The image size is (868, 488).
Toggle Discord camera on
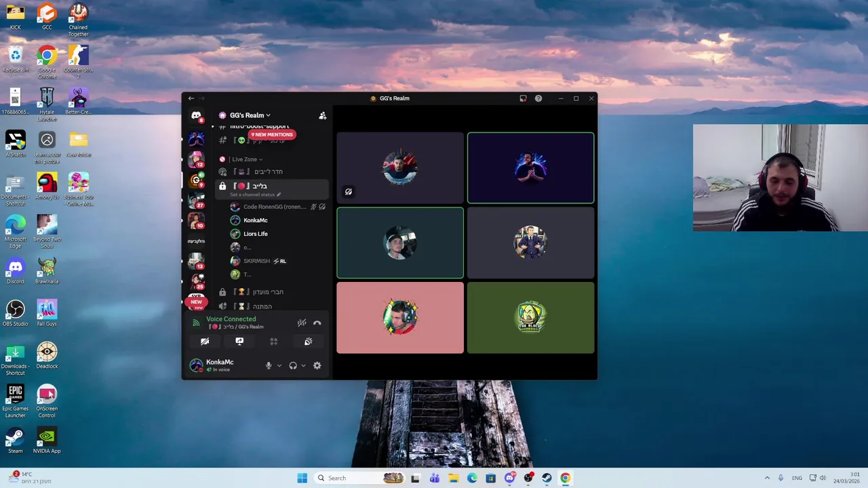click(205, 342)
